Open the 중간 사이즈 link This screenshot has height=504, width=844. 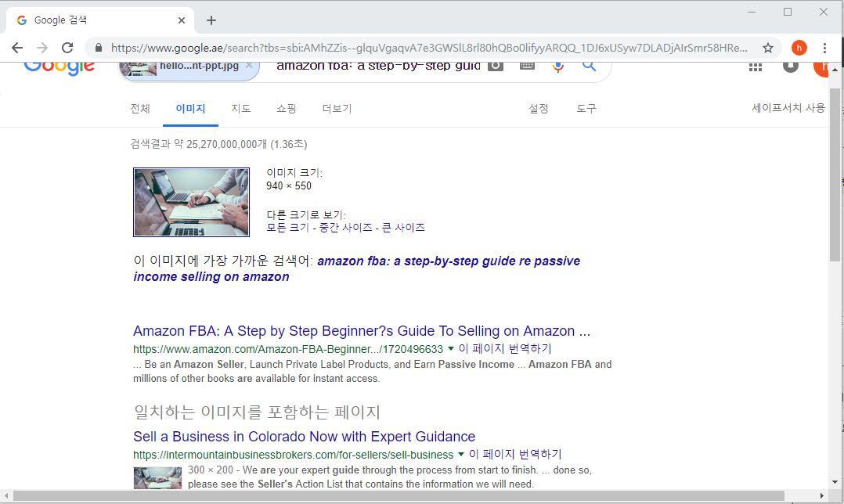click(345, 228)
